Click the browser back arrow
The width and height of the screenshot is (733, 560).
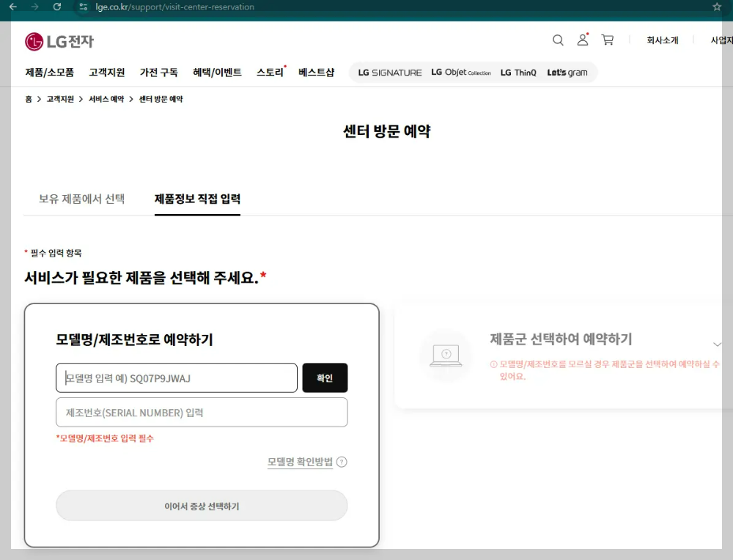pyautogui.click(x=12, y=8)
